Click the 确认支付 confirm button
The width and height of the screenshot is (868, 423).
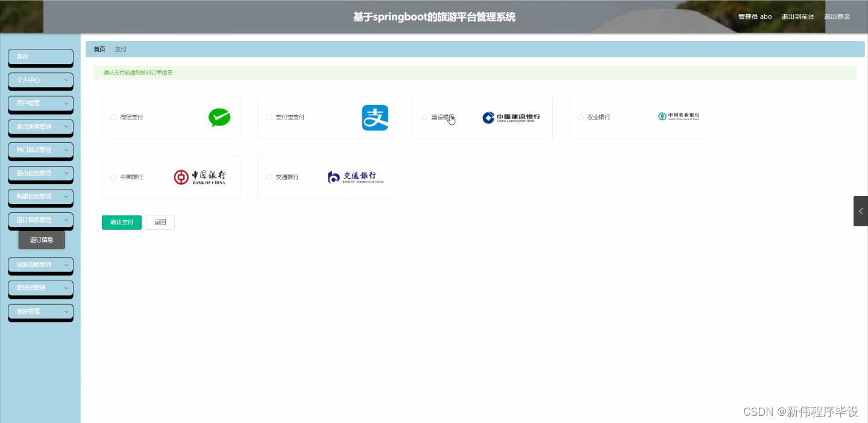click(121, 222)
